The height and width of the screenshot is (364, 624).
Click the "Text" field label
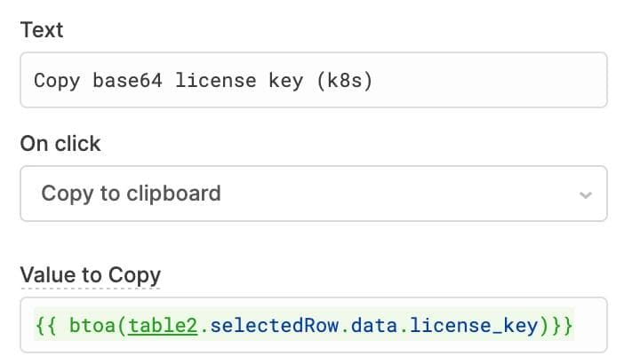click(x=42, y=30)
